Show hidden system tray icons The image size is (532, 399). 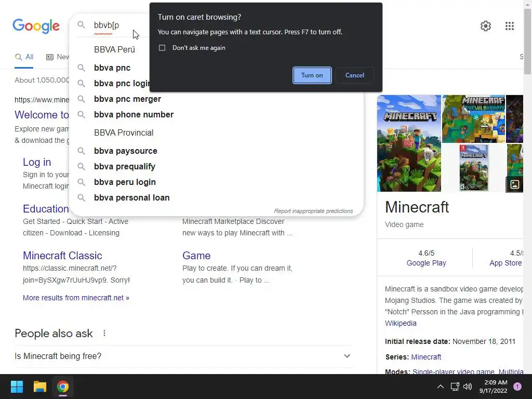tap(440, 387)
